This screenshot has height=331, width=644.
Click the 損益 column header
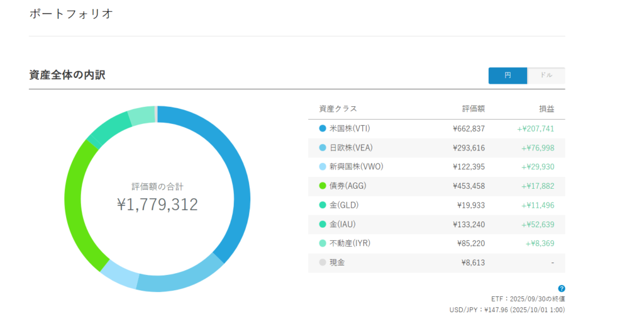pyautogui.click(x=547, y=109)
